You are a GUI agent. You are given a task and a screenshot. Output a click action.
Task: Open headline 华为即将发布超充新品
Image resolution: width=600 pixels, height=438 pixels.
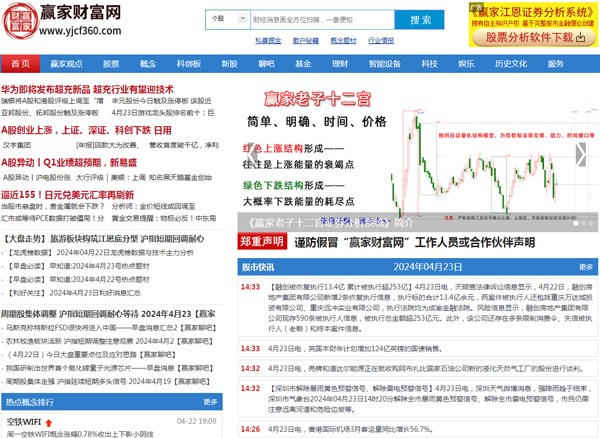pos(87,90)
